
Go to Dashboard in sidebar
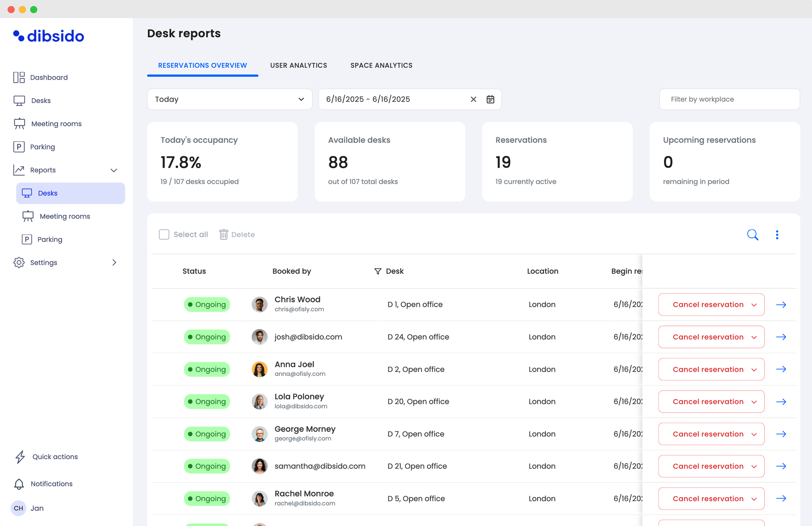tap(49, 77)
